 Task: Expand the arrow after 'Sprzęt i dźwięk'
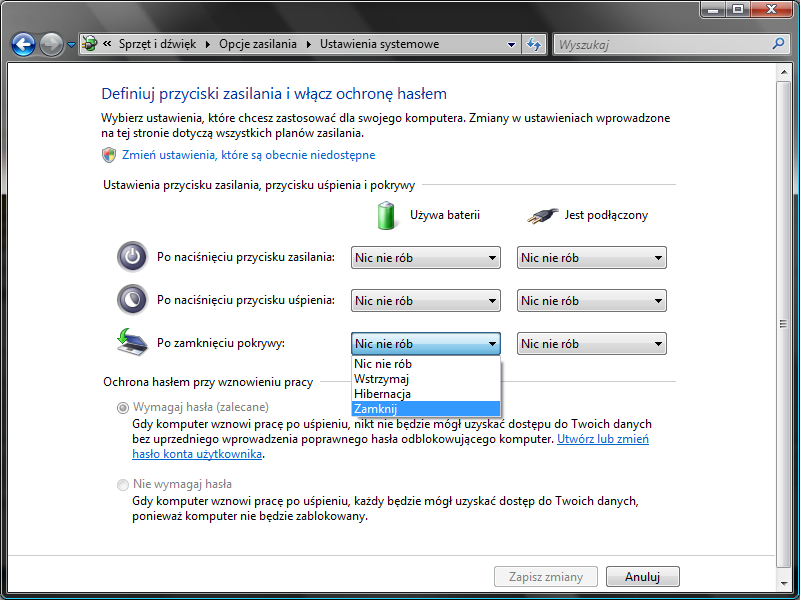point(208,44)
